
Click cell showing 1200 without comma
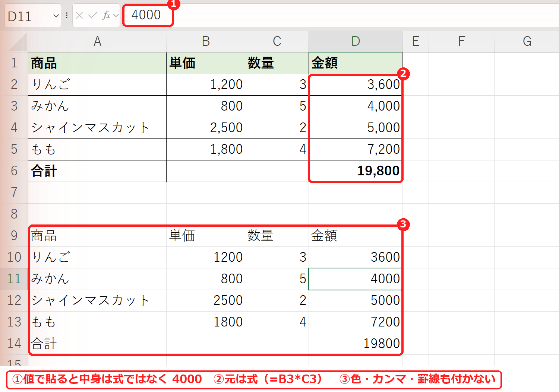(206, 257)
